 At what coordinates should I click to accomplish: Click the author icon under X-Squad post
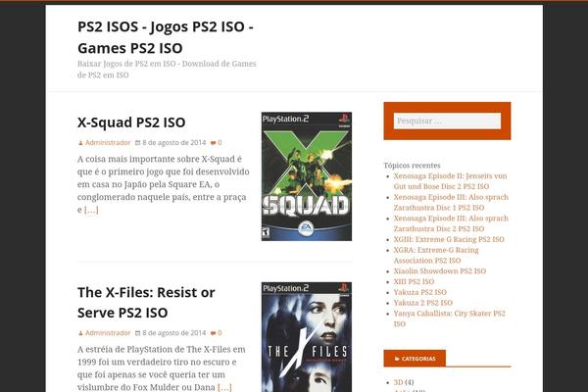pos(80,143)
